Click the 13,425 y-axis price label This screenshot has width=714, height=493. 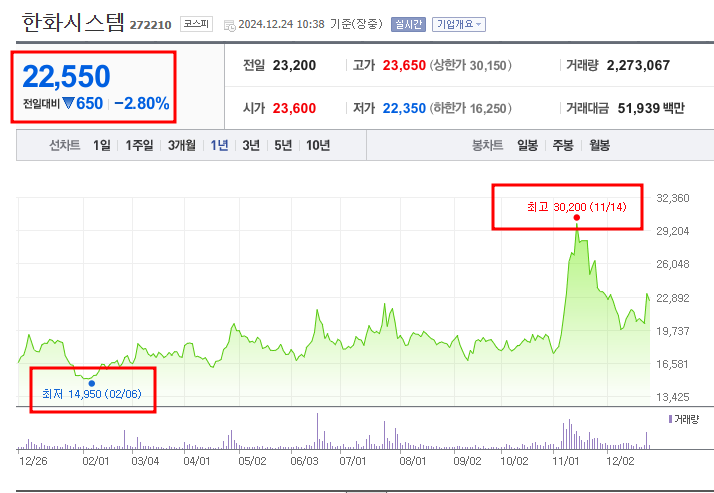[x=673, y=397]
